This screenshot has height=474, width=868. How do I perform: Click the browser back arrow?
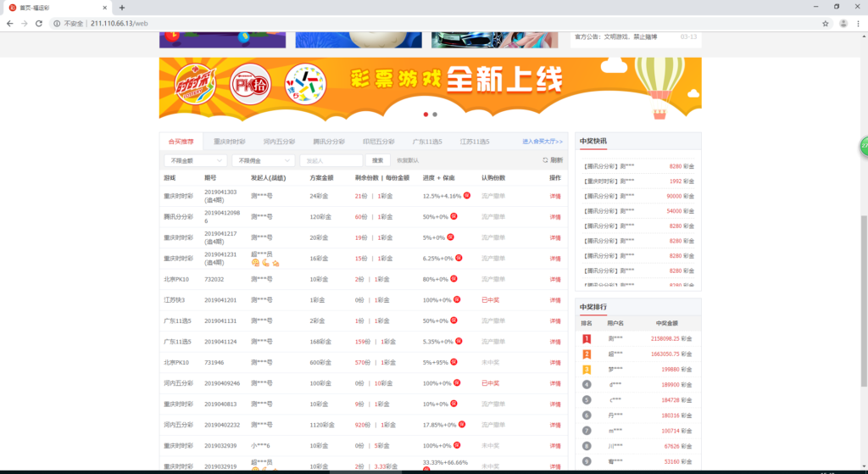coord(9,24)
